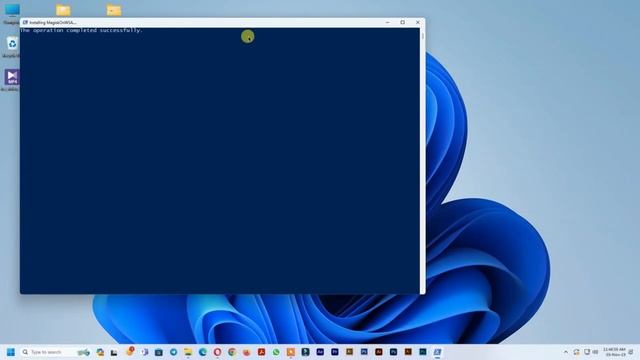Viewport: 640px width, 360px height.
Task: Open the Telegram taskbar icon
Action: (x=173, y=352)
